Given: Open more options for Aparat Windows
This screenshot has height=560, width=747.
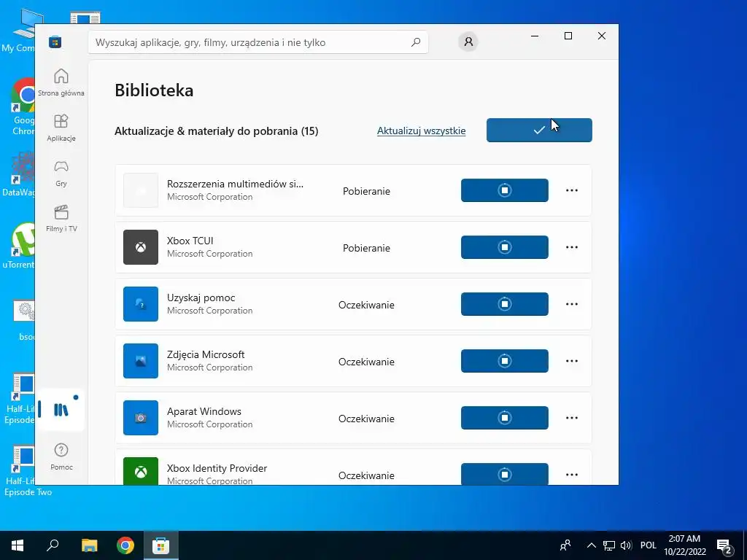Looking at the screenshot, I should pyautogui.click(x=572, y=418).
